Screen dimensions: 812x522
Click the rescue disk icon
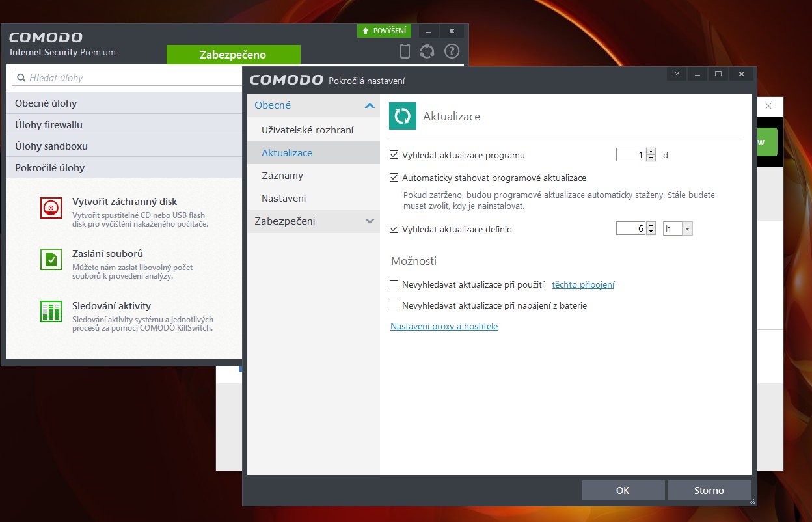[x=51, y=208]
